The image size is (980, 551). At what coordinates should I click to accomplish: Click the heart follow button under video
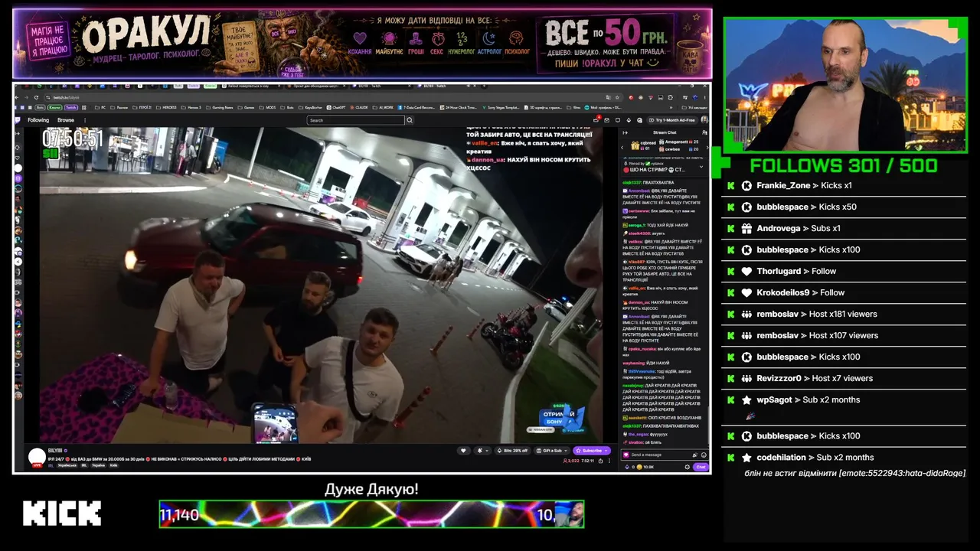point(463,451)
